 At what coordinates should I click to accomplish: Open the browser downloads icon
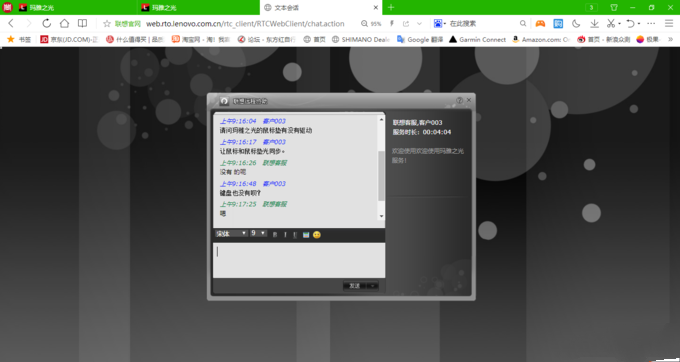[594, 23]
